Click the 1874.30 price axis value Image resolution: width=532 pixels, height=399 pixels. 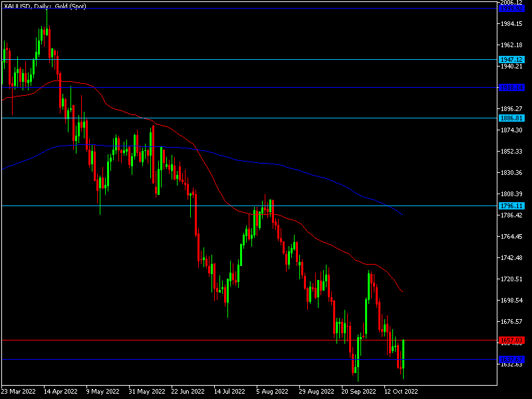click(x=511, y=130)
